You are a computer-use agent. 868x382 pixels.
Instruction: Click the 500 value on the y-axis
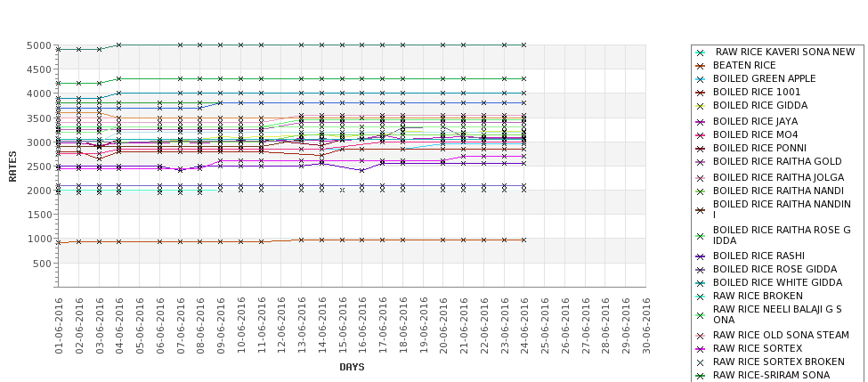[42, 263]
